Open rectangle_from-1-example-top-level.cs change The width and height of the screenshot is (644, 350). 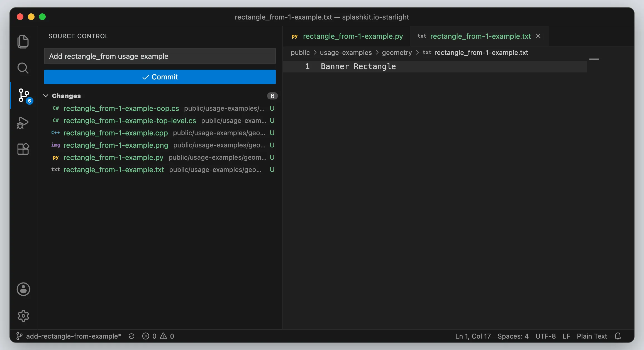[x=160, y=120]
